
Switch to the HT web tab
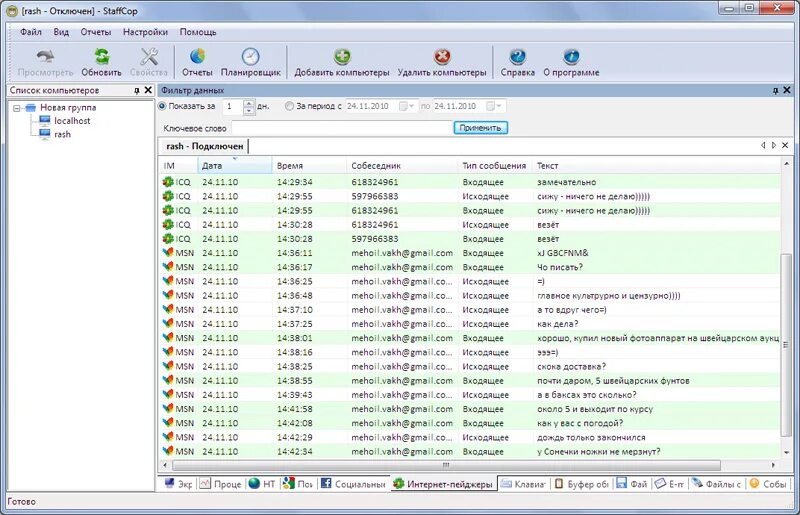click(x=262, y=484)
